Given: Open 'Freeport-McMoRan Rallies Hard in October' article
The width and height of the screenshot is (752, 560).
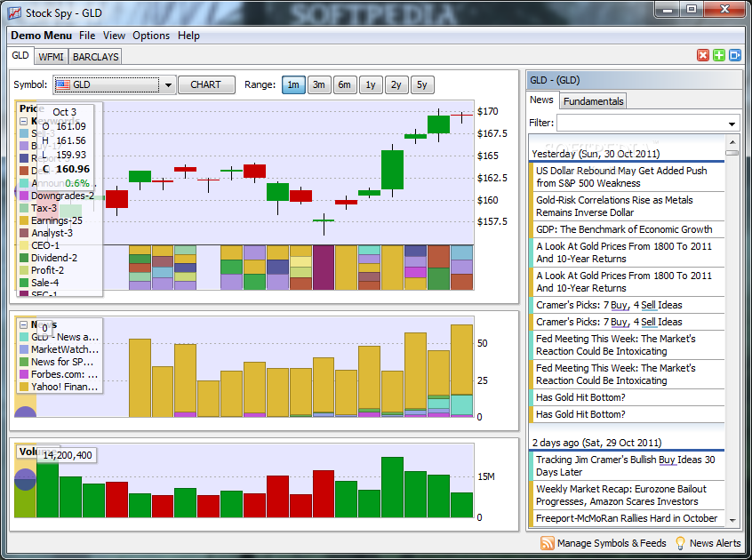Looking at the screenshot, I should (x=627, y=518).
